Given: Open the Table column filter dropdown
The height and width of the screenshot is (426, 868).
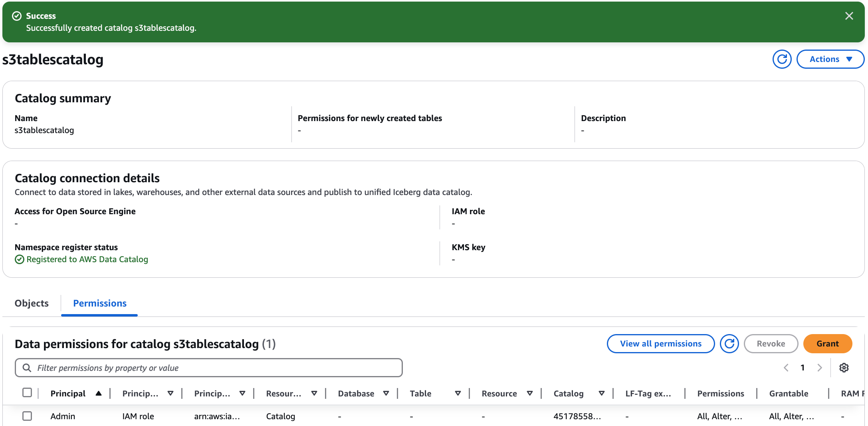Looking at the screenshot, I should click(x=458, y=394).
